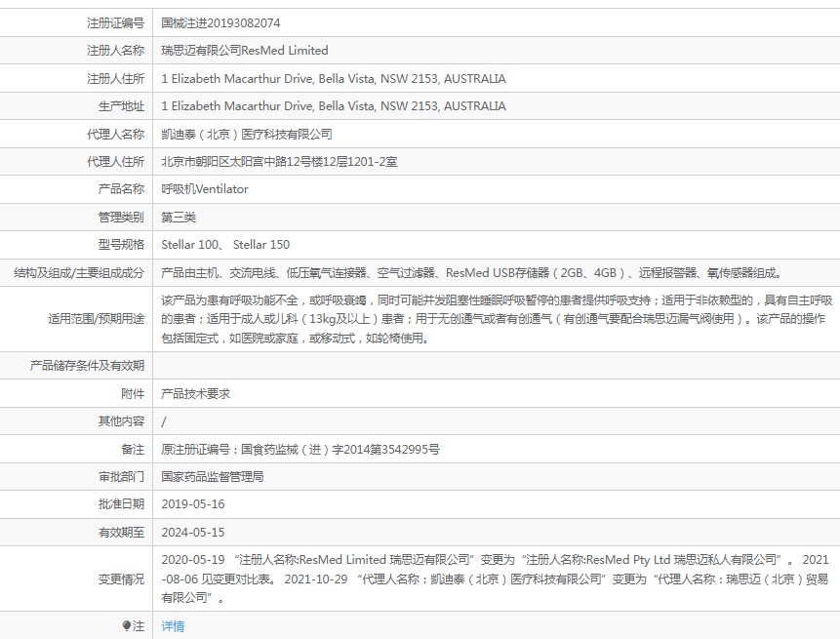Screen dimensions: 840x639
Task: Click the 型号规格 row label
Action: [x=122, y=245]
